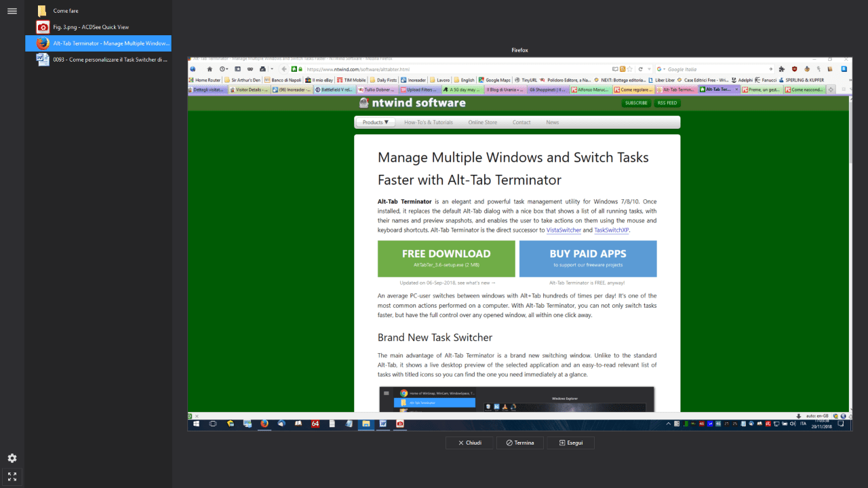
Task: Click the ACDSee camera icon in the task list
Action: [43, 27]
